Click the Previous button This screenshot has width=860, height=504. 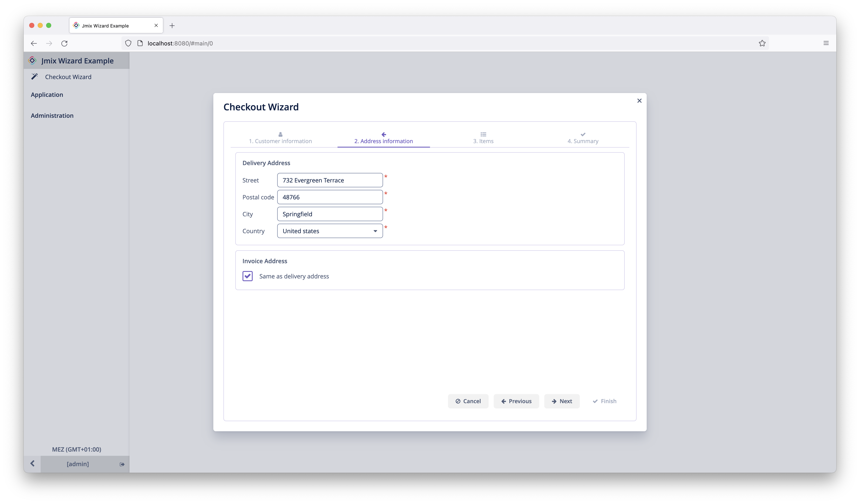click(516, 401)
